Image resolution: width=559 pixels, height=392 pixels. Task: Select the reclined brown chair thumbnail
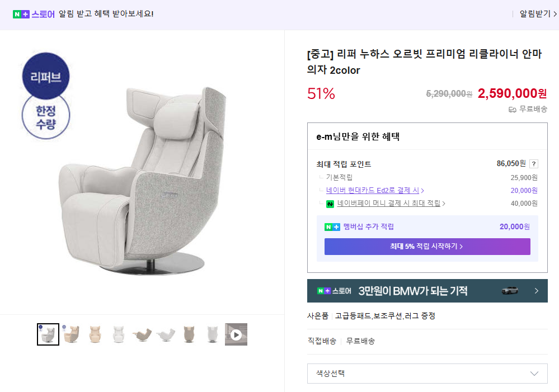tap(142, 334)
